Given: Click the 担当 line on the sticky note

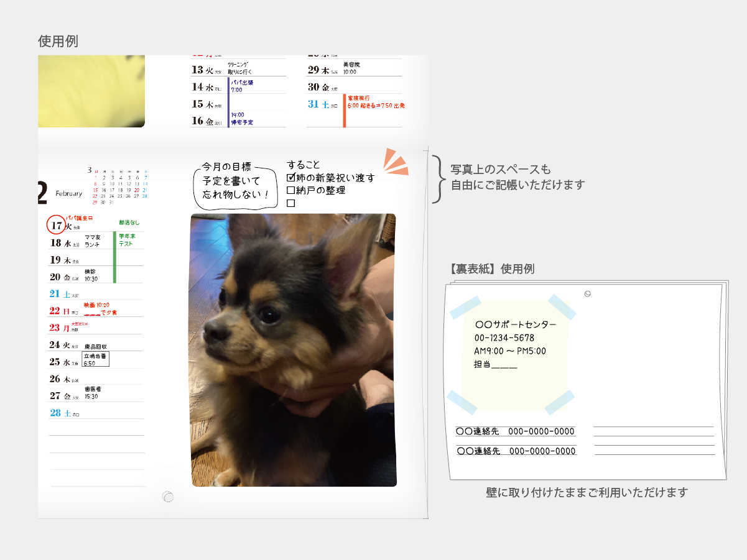Looking at the screenshot, I should point(496,365).
